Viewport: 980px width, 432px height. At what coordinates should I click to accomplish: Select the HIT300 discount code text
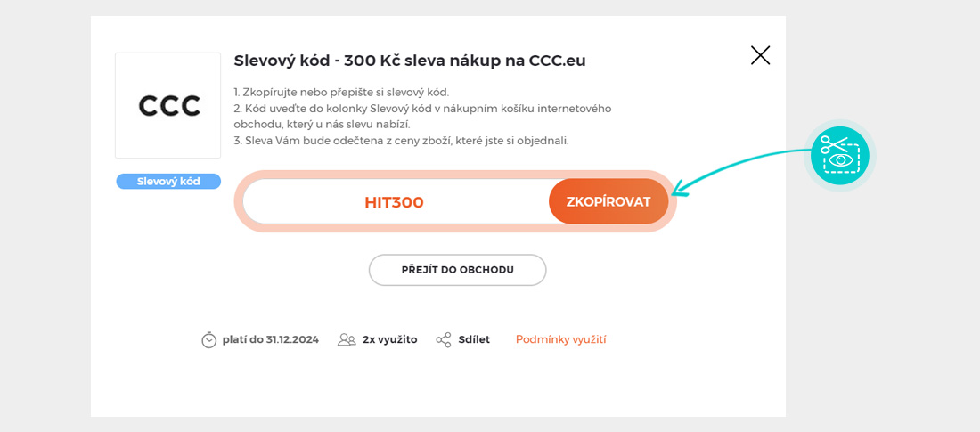pos(394,202)
